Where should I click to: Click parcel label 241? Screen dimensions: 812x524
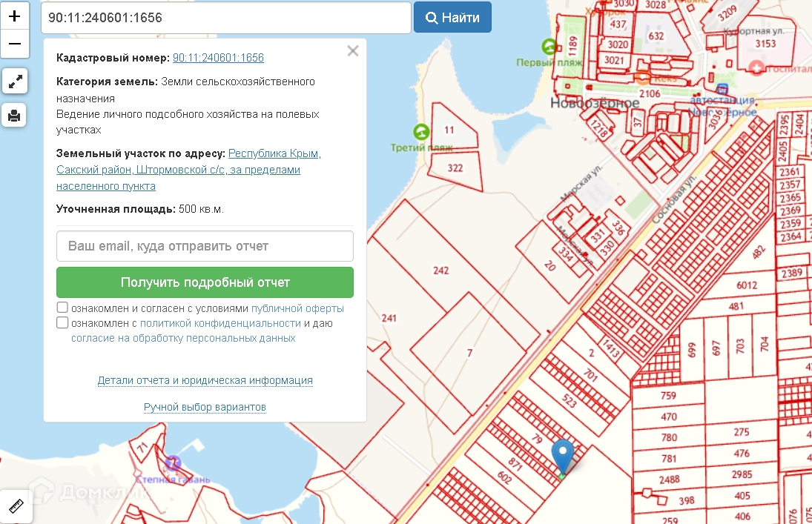(x=389, y=318)
